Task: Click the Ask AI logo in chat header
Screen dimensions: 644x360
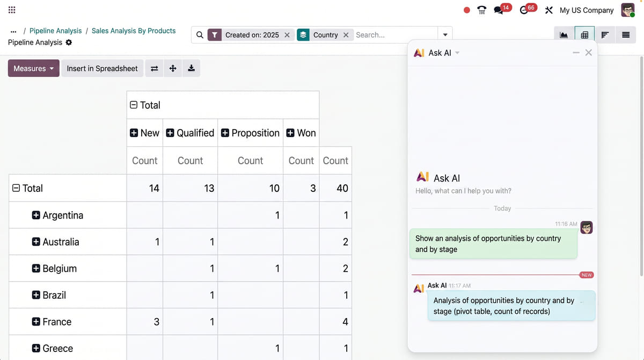Action: (x=419, y=53)
